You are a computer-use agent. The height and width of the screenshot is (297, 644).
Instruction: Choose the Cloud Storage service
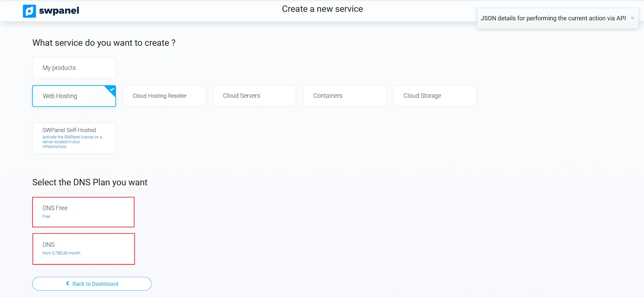435,96
